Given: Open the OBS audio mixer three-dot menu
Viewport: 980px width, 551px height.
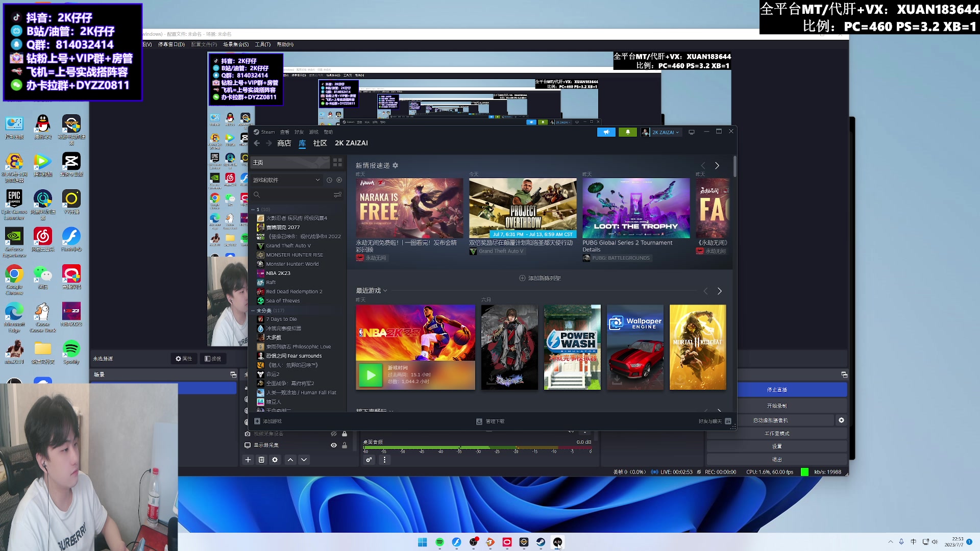Looking at the screenshot, I should pyautogui.click(x=384, y=460).
